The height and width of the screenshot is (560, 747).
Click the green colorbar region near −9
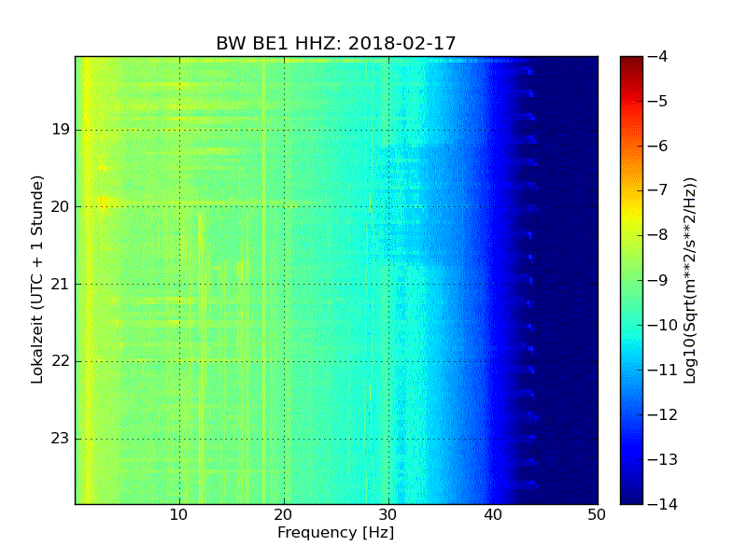(x=631, y=280)
